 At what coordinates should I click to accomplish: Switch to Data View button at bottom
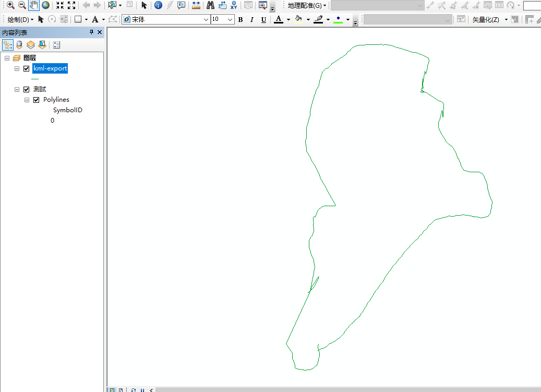113,390
